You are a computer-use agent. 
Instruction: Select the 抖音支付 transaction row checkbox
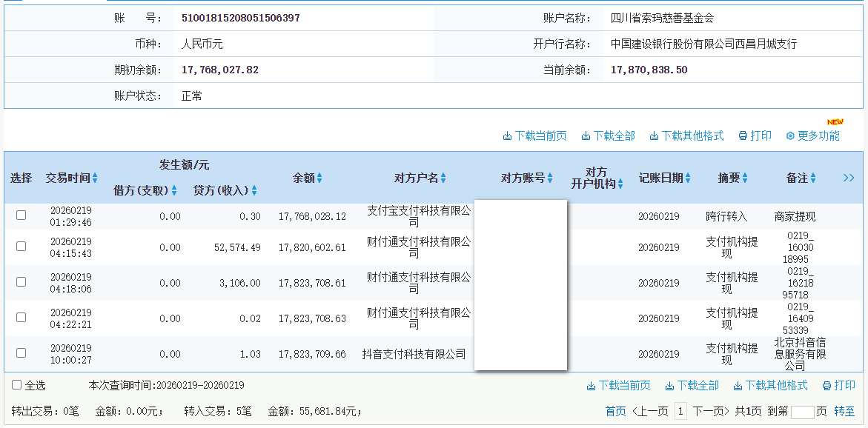21,353
